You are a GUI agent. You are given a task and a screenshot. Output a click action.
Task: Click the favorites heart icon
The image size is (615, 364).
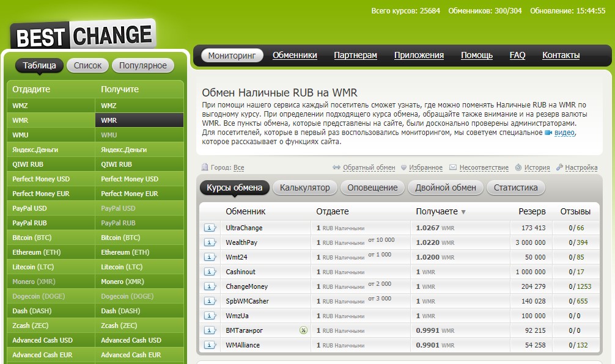click(403, 167)
